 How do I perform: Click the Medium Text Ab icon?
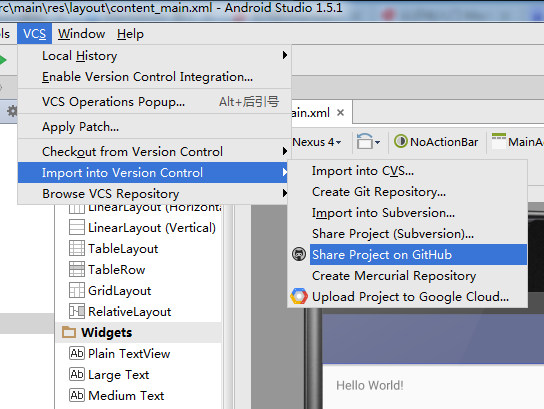click(x=77, y=395)
